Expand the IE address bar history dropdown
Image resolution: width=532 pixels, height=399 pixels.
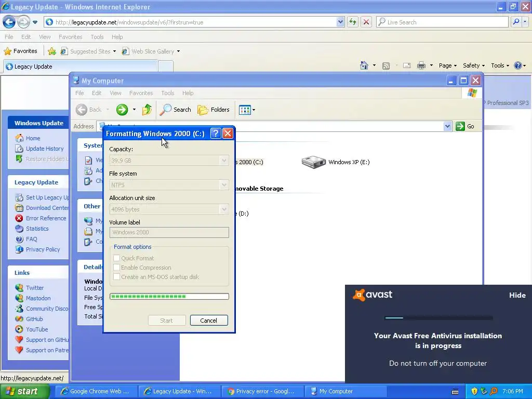340,22
